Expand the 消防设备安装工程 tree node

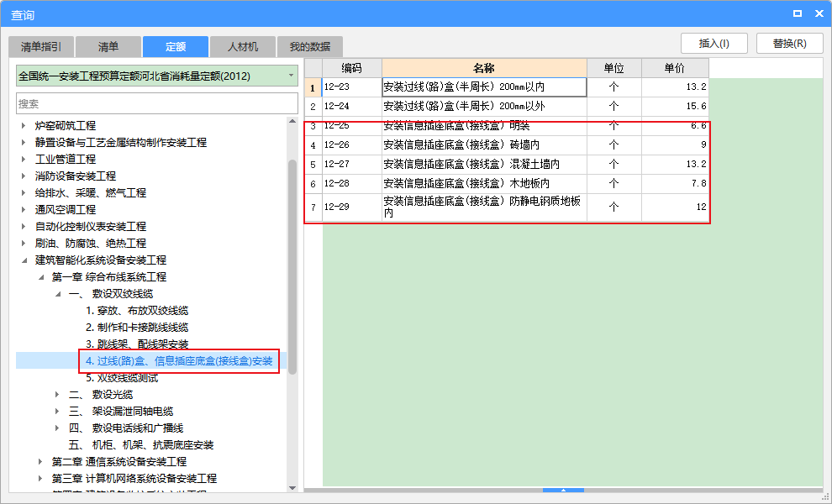point(24,176)
